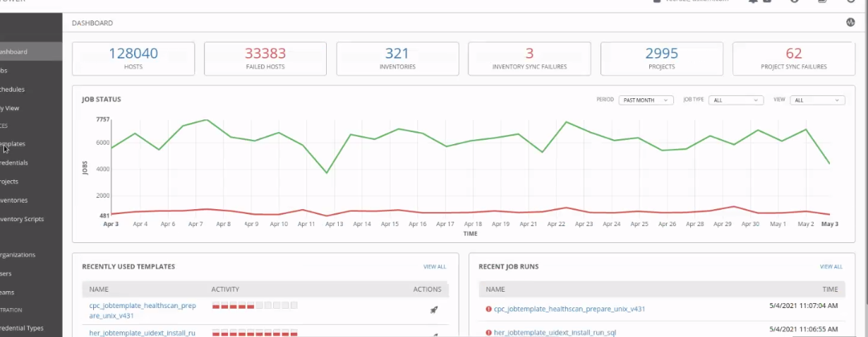This screenshot has height=337, width=868.
Task: Open the activity stream icon
Action: [850, 23]
